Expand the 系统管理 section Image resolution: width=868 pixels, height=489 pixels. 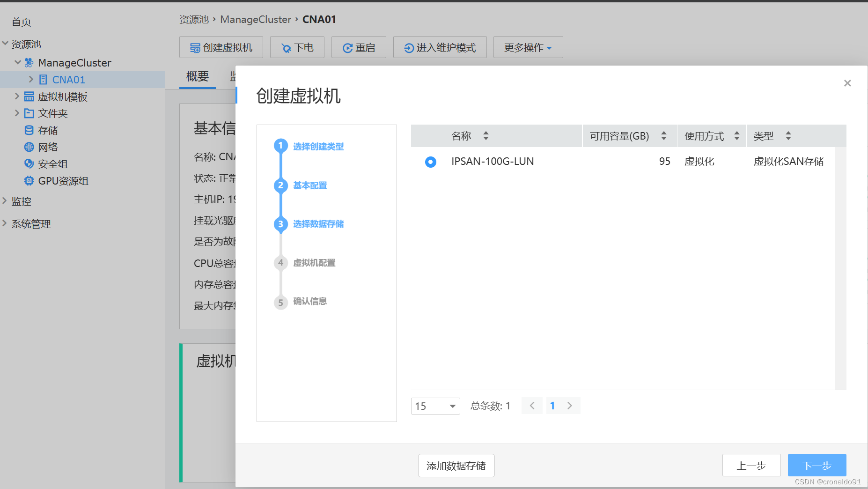5,224
